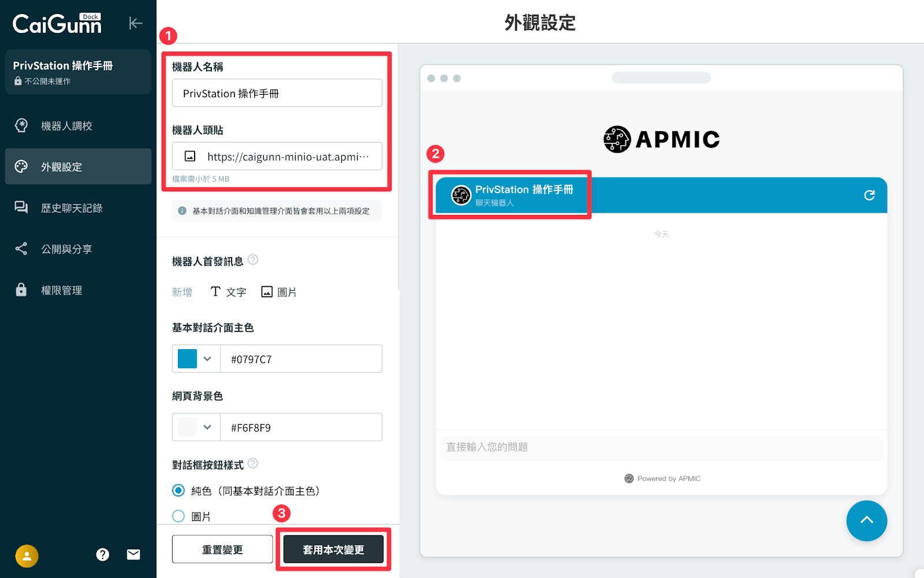The image size is (924, 578).
Task: Click the refresh icon in chat header
Action: 869,195
